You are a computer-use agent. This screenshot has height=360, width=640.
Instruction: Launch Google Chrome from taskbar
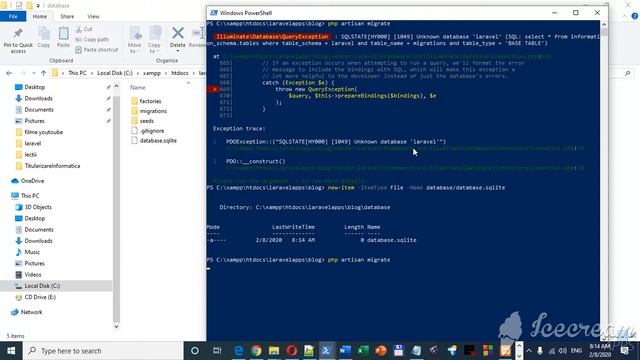point(256,351)
